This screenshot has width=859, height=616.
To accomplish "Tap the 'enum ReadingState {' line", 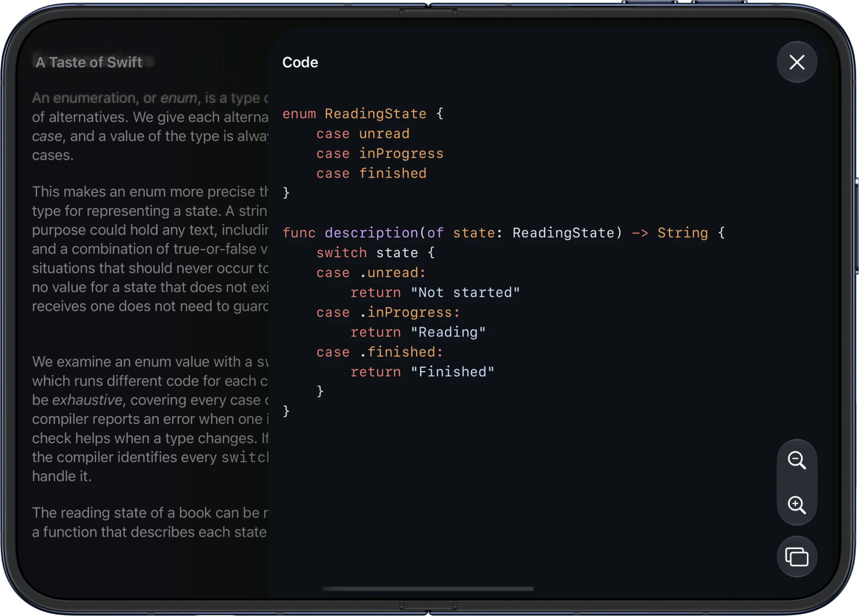I will (x=363, y=114).
